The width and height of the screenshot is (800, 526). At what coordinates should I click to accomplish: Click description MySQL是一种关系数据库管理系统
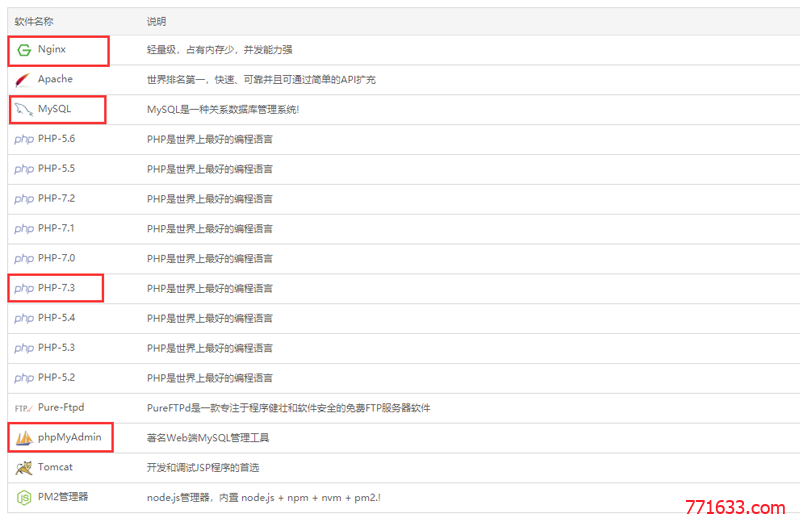pyautogui.click(x=223, y=109)
